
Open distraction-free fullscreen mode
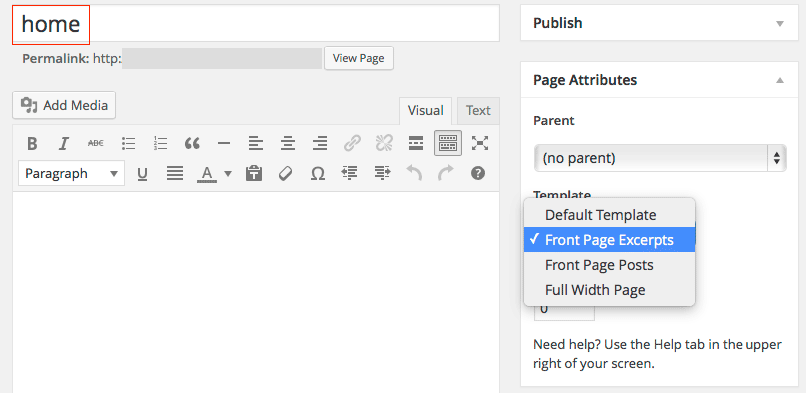click(480, 143)
